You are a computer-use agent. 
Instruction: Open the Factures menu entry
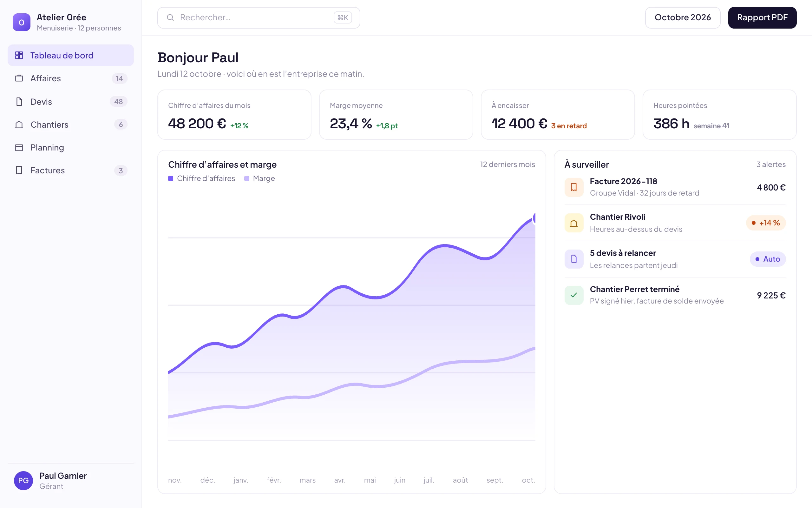pyautogui.click(x=70, y=170)
